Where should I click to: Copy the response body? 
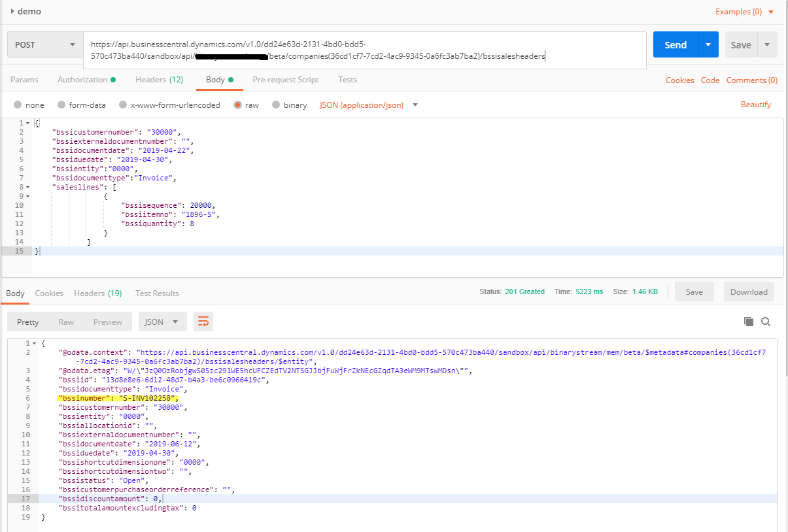click(747, 321)
